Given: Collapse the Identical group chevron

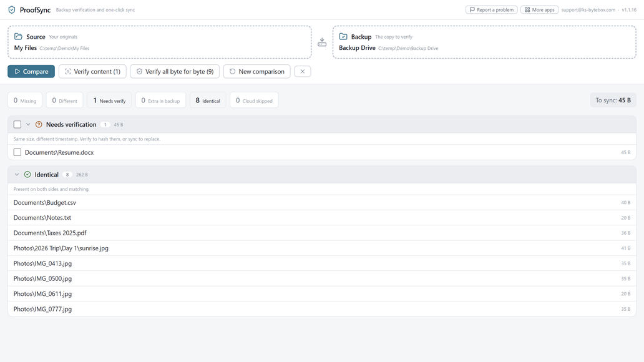Looking at the screenshot, I should point(17,175).
